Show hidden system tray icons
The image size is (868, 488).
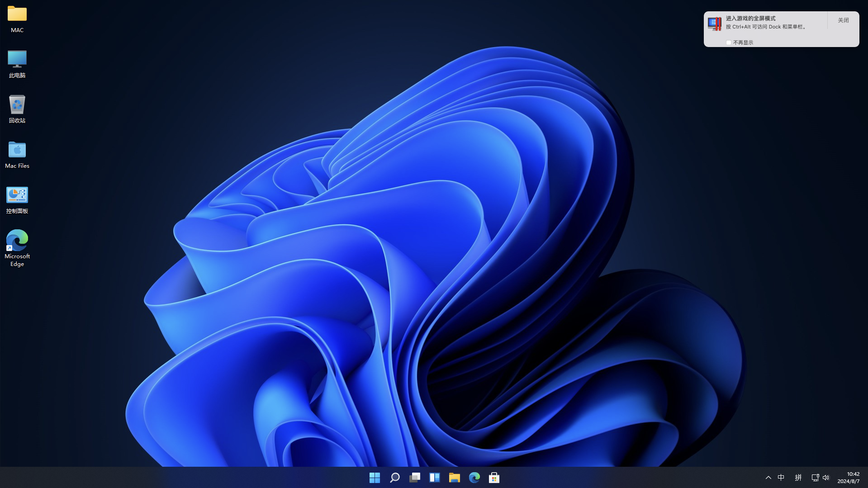point(768,478)
